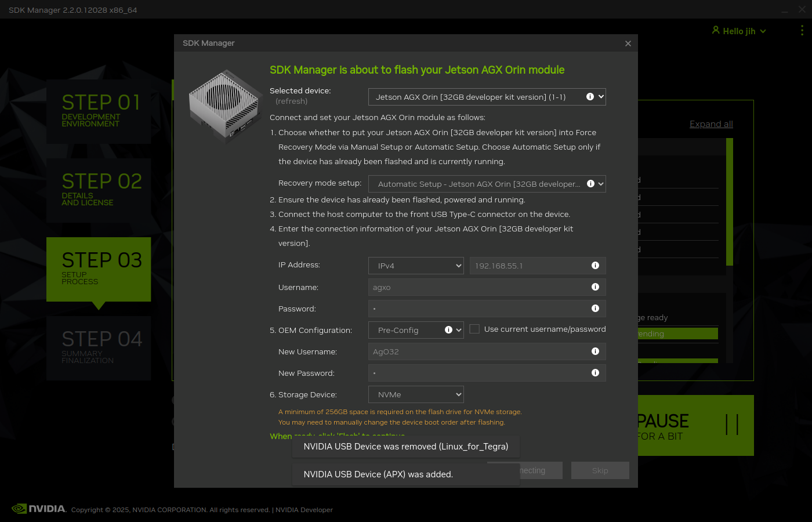Click the SDK Manager flash dialog heading
Viewport: 812px width, 522px height.
coord(417,70)
